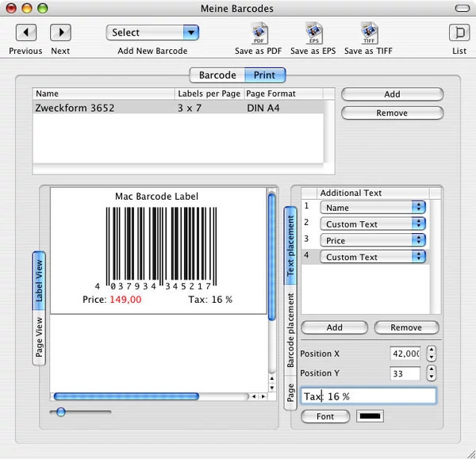Select the Label View vertical tab
The height and width of the screenshot is (459, 476).
point(39,281)
